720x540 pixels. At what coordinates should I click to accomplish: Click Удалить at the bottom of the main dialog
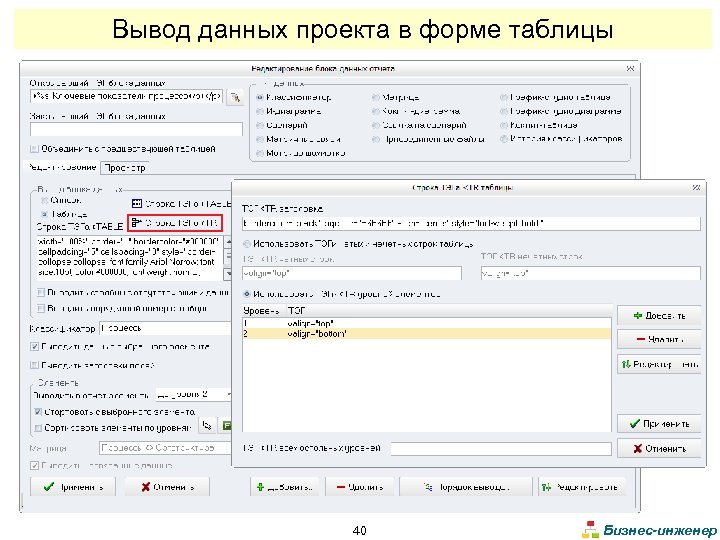click(x=360, y=487)
